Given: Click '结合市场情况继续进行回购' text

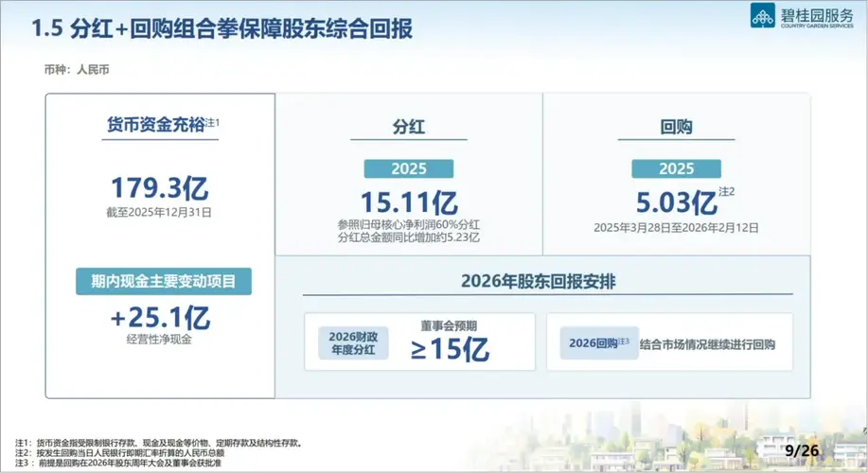Looking at the screenshot, I should [x=707, y=344].
